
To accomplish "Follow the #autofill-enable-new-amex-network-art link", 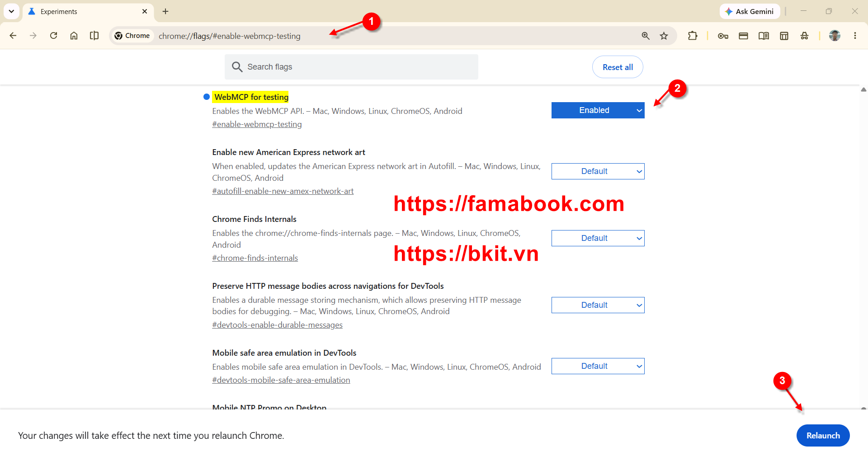I will [283, 191].
